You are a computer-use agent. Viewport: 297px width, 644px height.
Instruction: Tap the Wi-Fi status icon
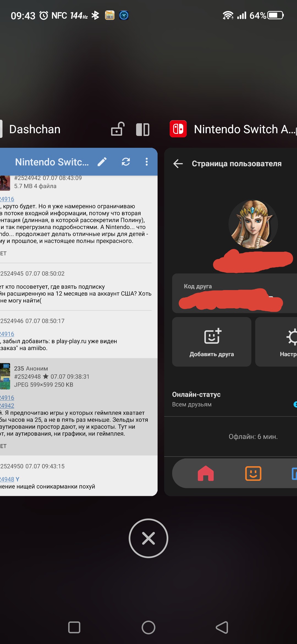click(228, 15)
